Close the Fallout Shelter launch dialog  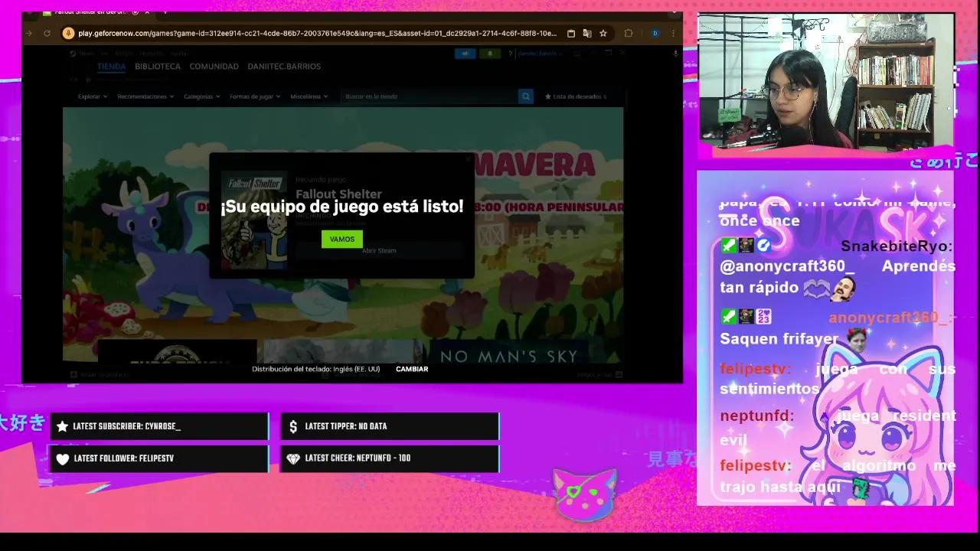[x=468, y=160]
